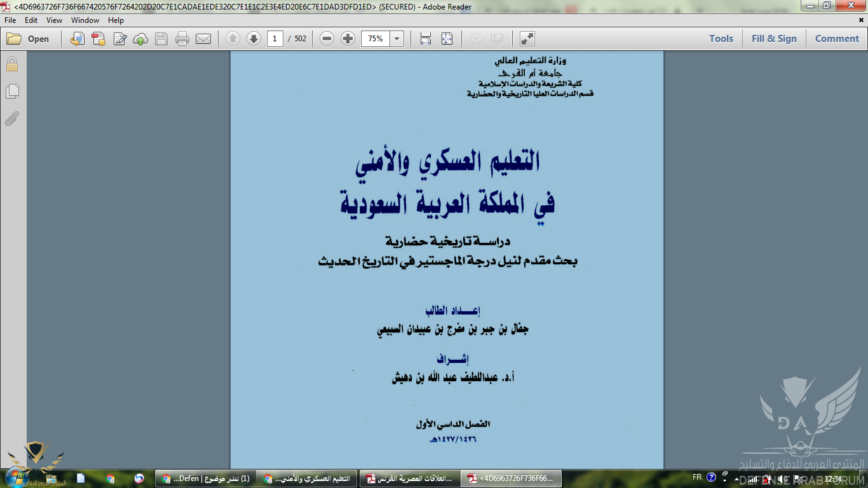
Task: Click the Open file button
Action: tap(28, 39)
